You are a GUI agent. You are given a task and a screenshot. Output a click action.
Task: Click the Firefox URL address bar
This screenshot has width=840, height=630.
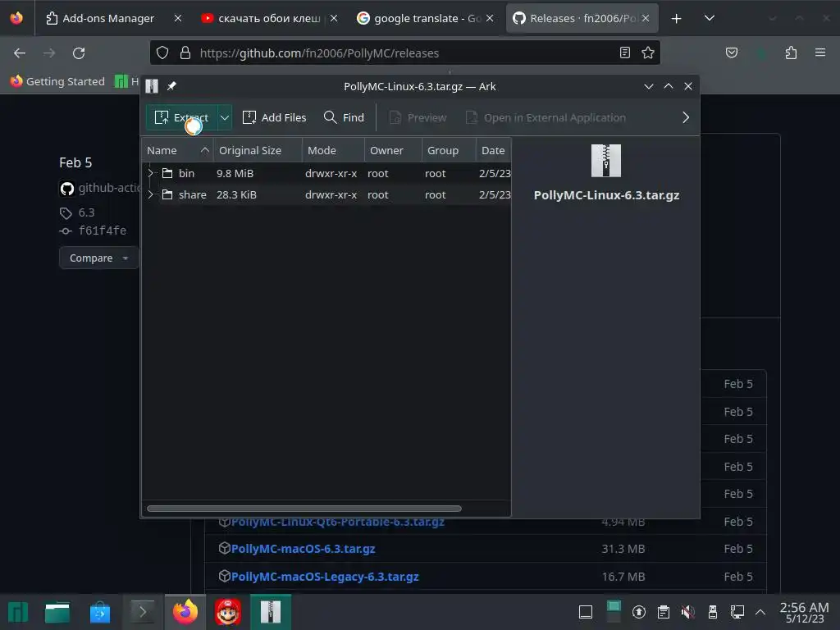point(404,53)
